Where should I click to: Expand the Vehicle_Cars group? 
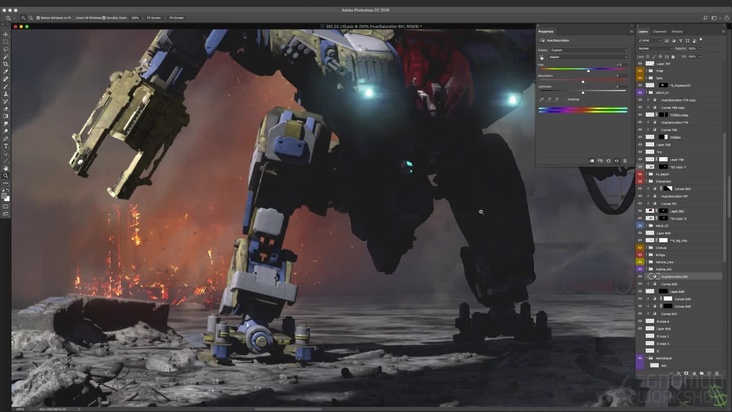coord(647,262)
